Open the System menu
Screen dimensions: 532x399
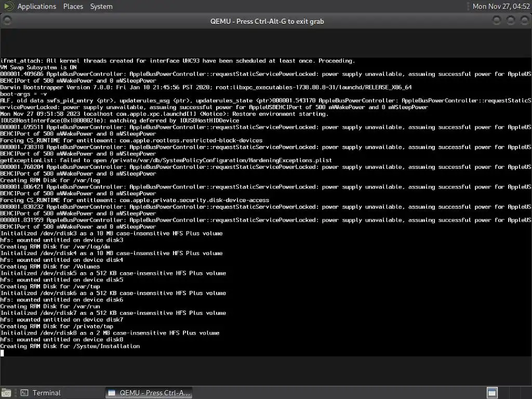101,6
